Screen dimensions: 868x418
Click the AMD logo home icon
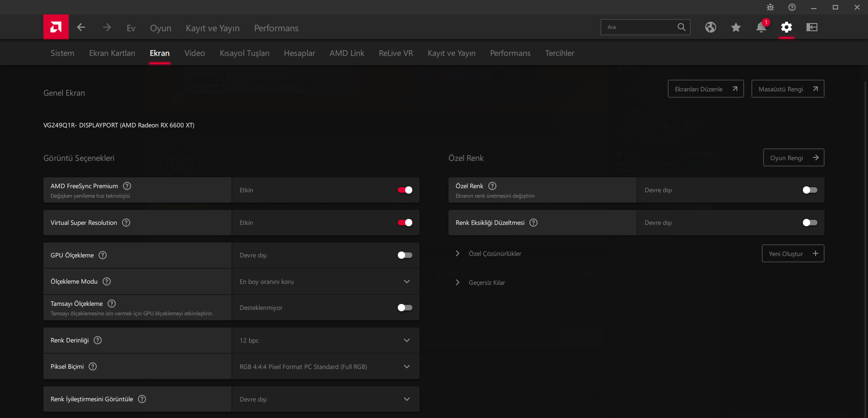(56, 27)
